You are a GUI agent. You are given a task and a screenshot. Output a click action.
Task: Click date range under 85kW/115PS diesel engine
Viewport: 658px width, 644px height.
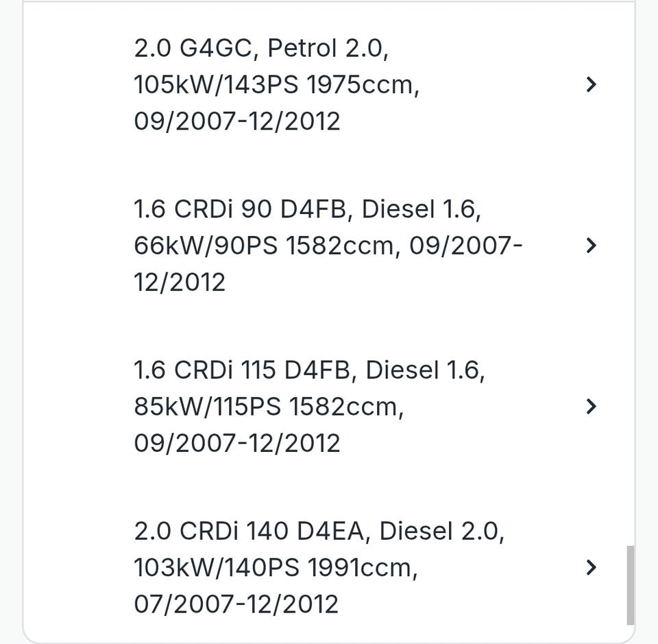[x=236, y=443]
